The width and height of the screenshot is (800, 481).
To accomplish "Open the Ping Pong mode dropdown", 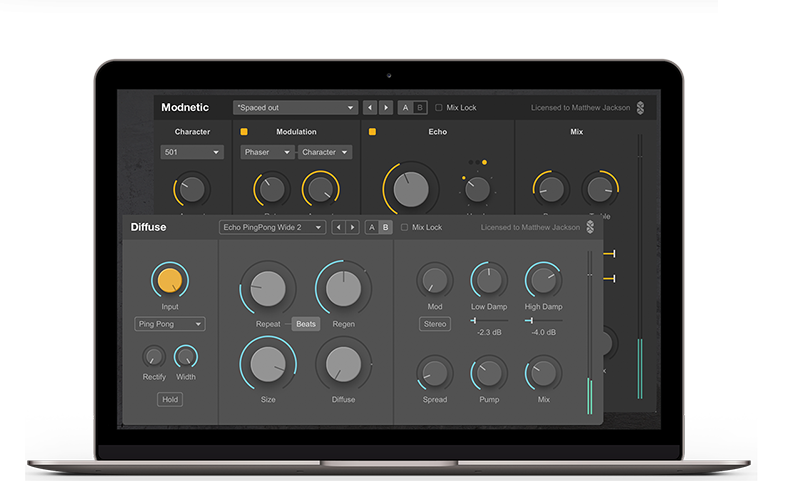I will [x=170, y=324].
